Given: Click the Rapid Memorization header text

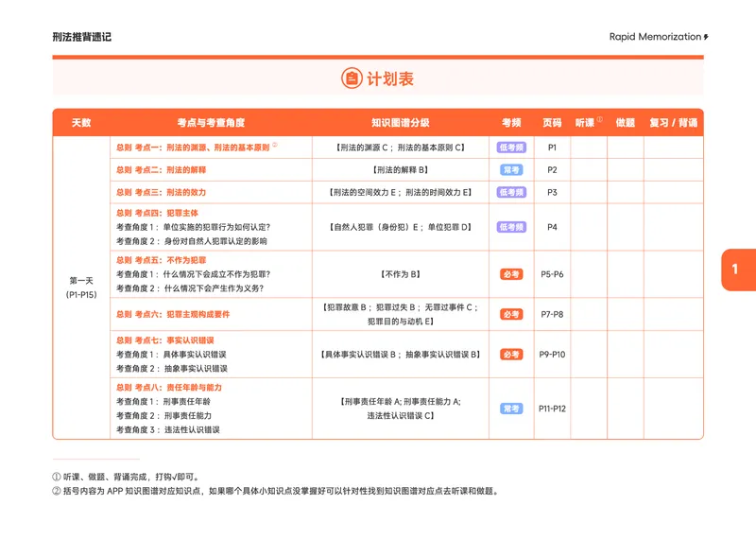Looking at the screenshot, I should click(x=655, y=37).
